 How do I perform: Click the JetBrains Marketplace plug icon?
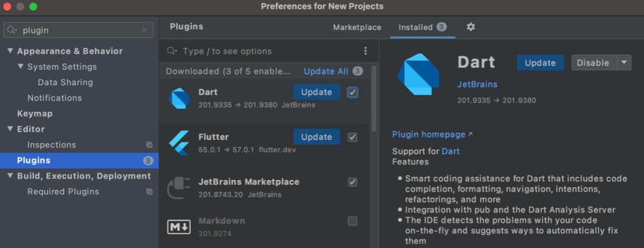179,187
